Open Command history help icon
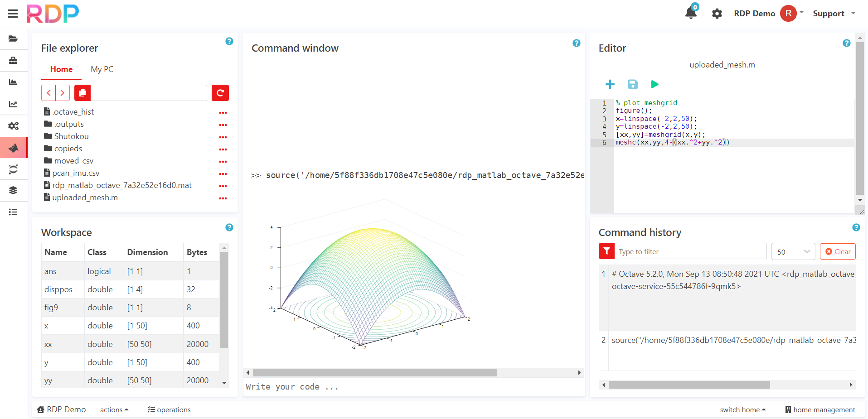 (856, 227)
